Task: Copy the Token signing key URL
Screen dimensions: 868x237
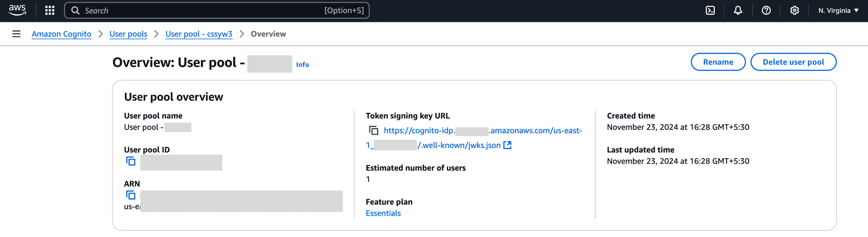Action: coord(373,130)
